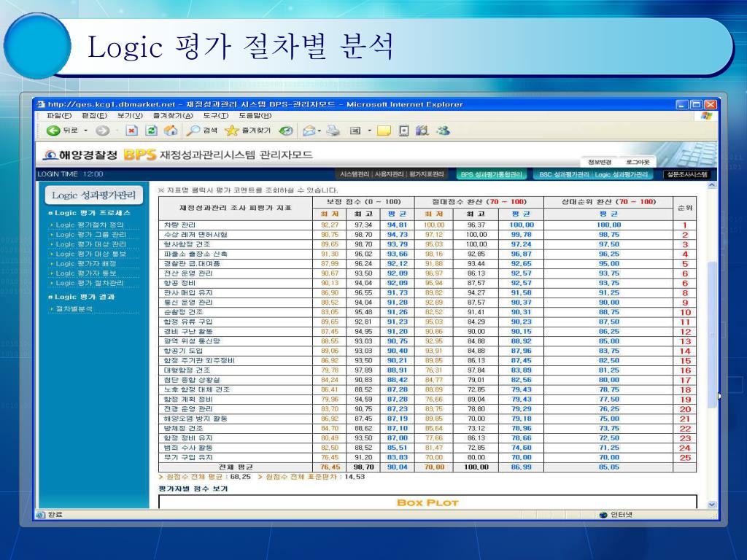Open Logic 평가 절차관리 sidebar link

point(90,283)
